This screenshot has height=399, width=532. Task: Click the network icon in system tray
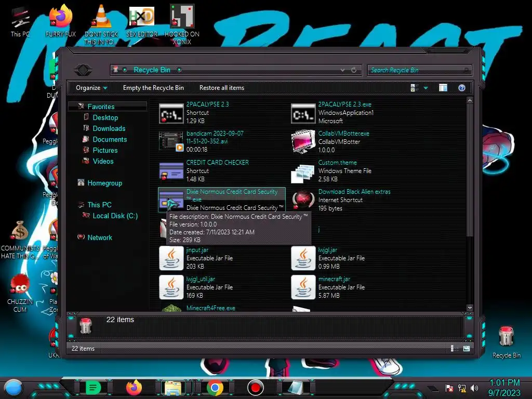(462, 388)
